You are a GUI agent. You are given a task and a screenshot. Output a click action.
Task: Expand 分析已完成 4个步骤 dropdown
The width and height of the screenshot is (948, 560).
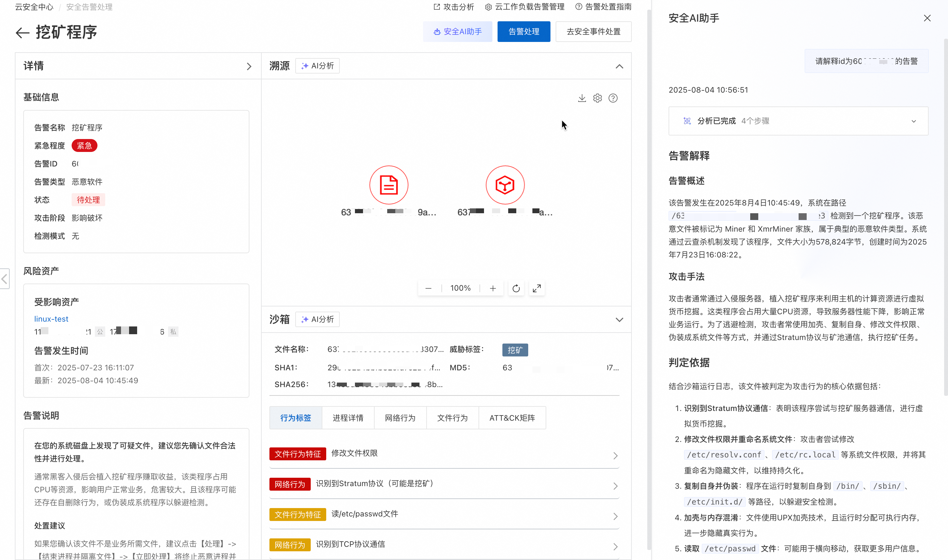913,121
